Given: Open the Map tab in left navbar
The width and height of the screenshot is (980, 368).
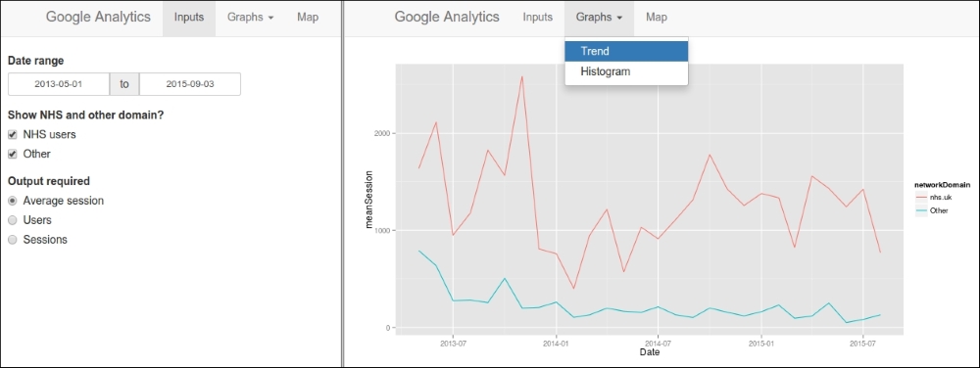Looking at the screenshot, I should [x=308, y=18].
